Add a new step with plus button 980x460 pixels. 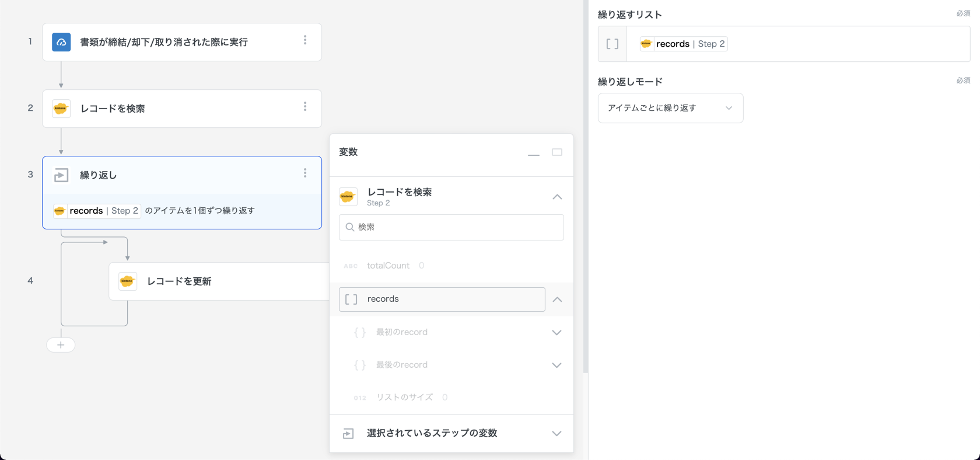(61, 345)
